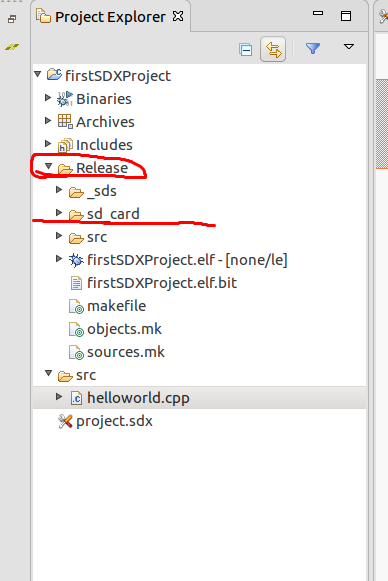Collapse the Release folder

click(49, 166)
